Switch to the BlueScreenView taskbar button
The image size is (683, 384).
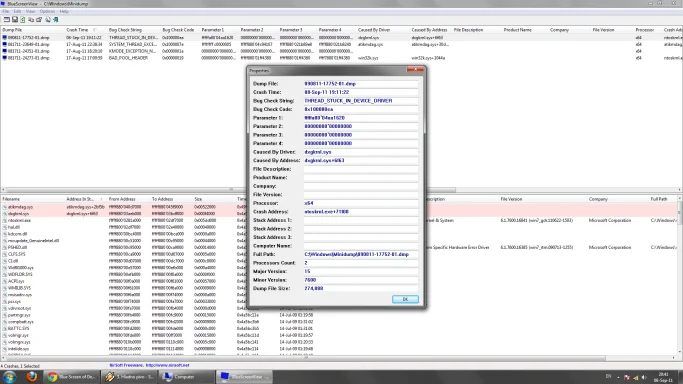(x=244, y=377)
